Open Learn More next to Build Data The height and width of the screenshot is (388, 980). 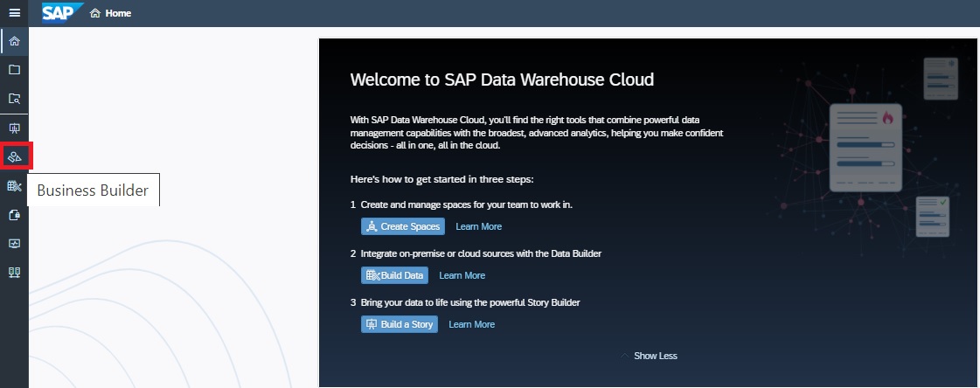tap(462, 275)
